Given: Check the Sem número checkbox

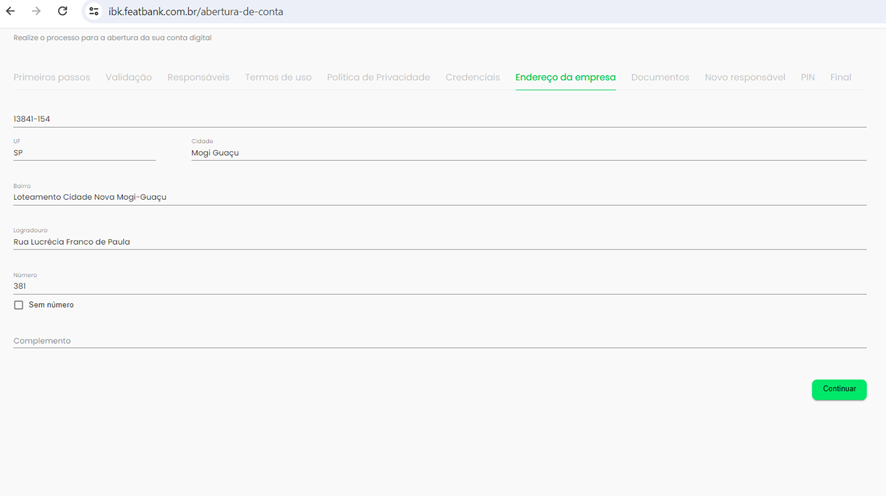Looking at the screenshot, I should click(x=19, y=305).
